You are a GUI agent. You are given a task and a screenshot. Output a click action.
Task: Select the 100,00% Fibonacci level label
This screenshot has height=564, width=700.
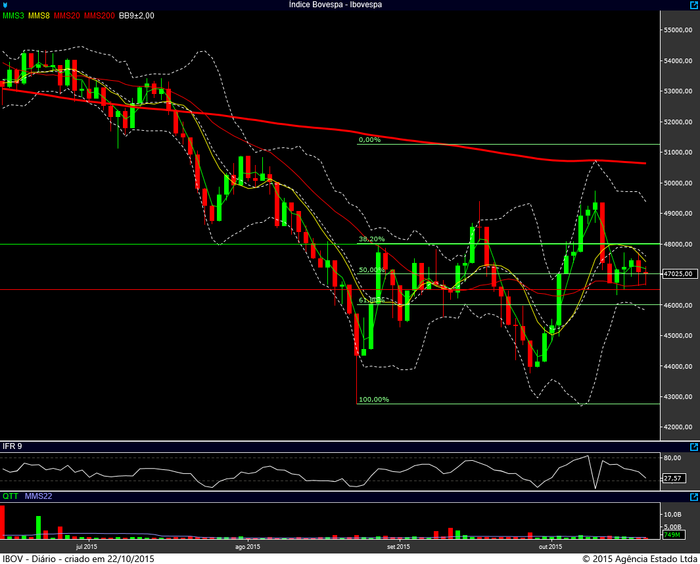tap(374, 399)
